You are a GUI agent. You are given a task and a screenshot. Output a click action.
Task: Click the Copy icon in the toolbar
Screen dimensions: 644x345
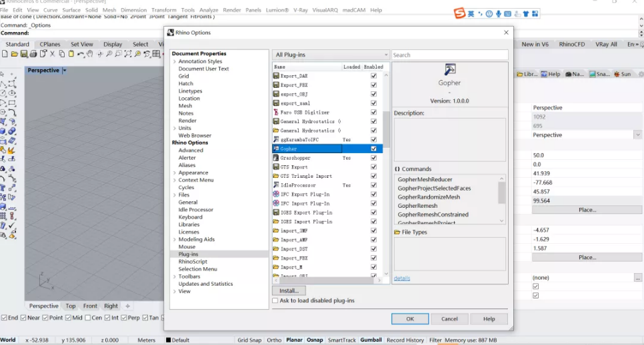[x=61, y=54]
